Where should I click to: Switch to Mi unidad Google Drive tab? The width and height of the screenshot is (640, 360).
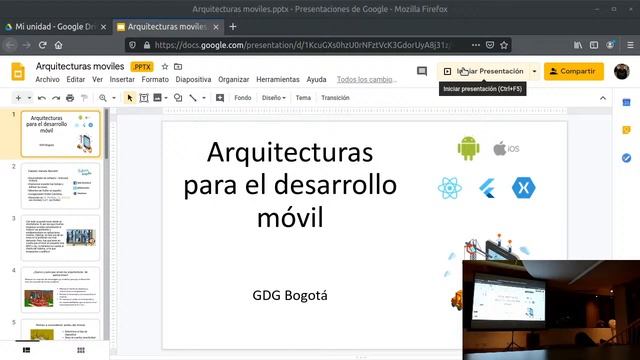[55, 27]
